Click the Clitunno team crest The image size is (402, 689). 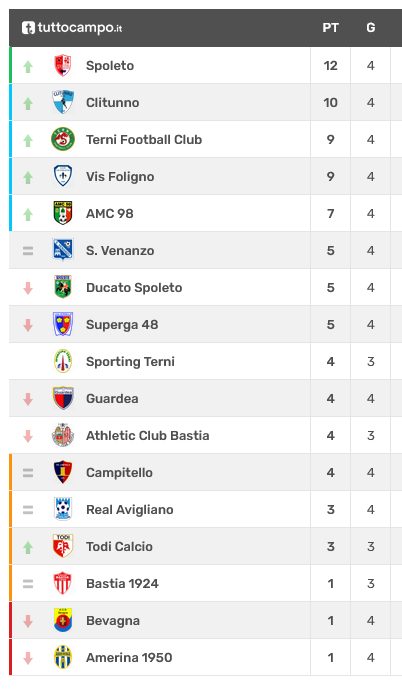63,102
